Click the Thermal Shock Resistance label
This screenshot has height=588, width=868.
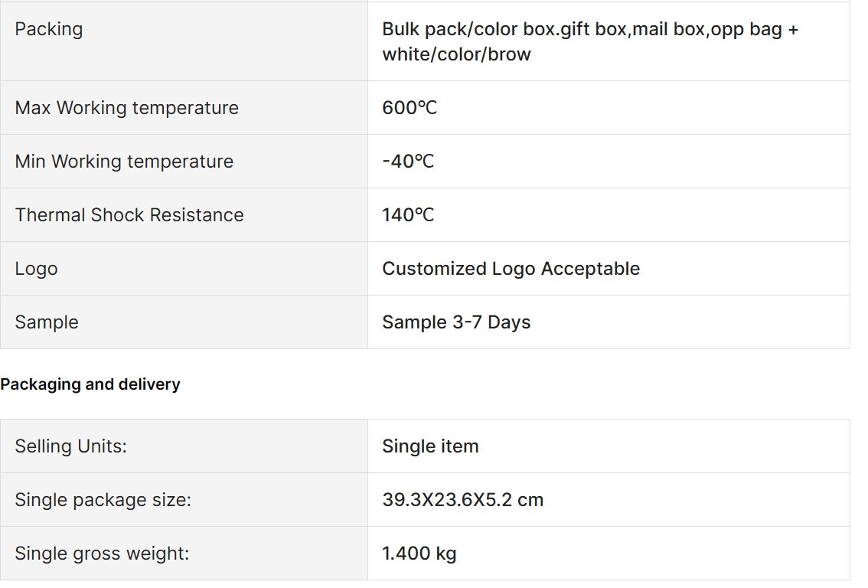click(x=129, y=215)
